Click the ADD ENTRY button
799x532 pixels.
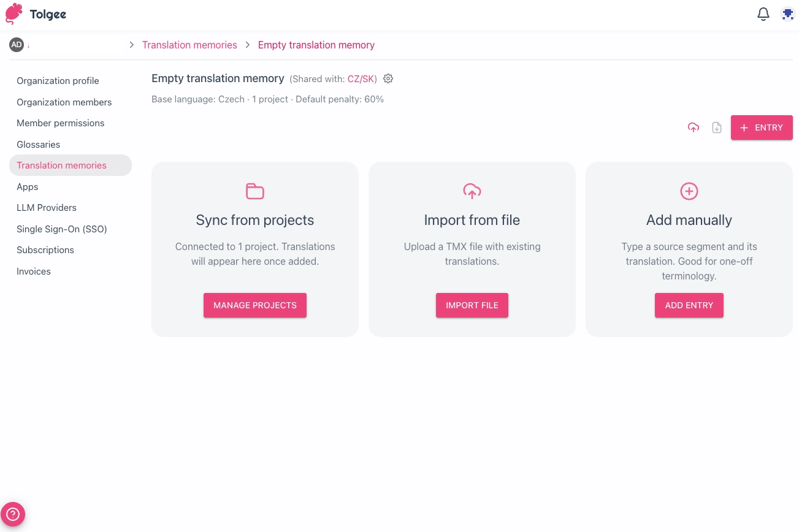[x=689, y=305]
